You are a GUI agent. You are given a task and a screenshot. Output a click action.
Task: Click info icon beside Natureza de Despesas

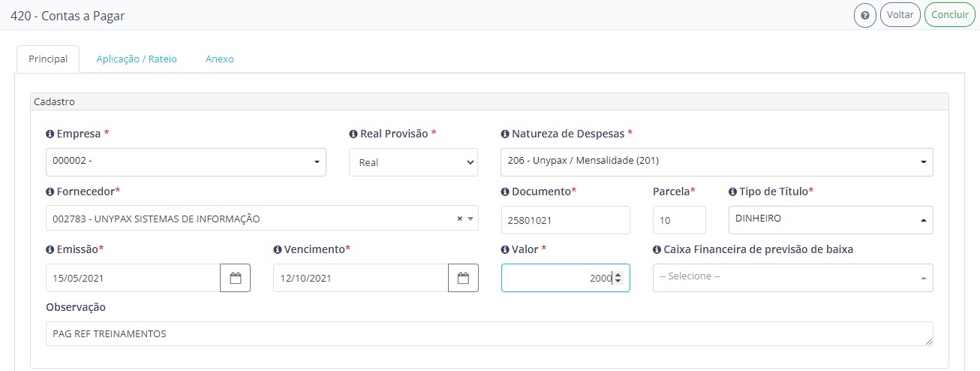click(x=504, y=134)
